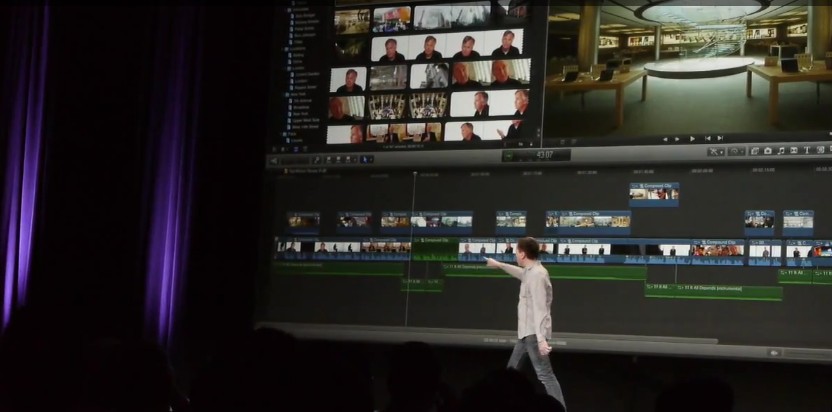The height and width of the screenshot is (412, 832).
Task: Click the connect clip edit button
Action: point(328,159)
